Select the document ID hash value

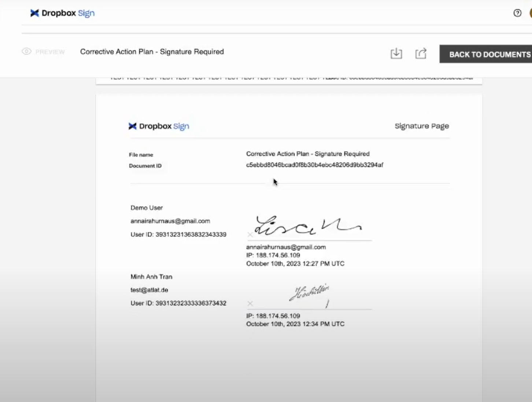[x=315, y=165]
